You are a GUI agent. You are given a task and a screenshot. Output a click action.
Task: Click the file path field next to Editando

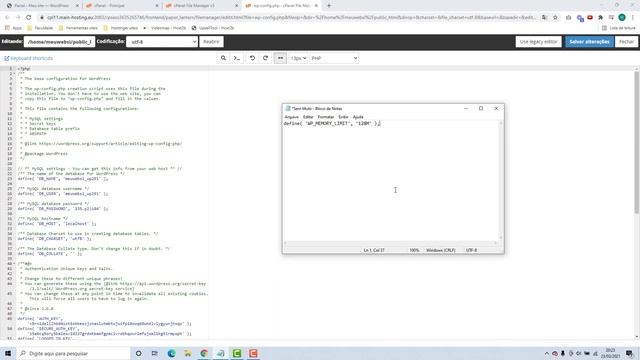click(x=60, y=42)
